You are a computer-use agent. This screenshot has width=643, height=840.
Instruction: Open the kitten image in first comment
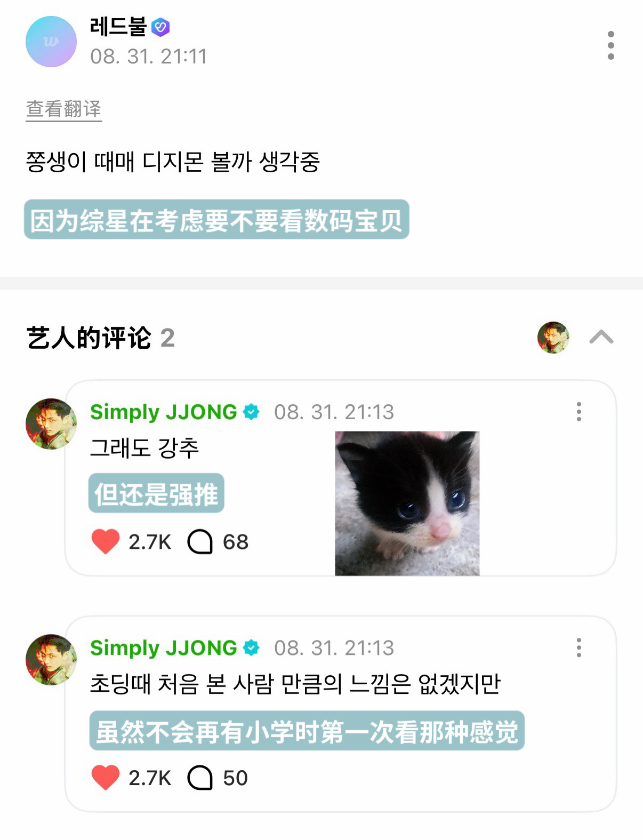[407, 503]
